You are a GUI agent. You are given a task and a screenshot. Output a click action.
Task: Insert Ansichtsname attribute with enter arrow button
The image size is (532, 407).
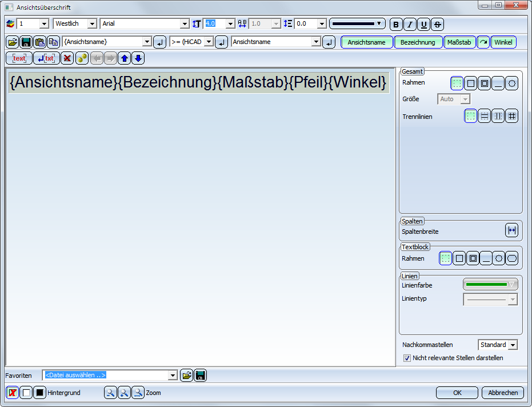click(x=329, y=42)
